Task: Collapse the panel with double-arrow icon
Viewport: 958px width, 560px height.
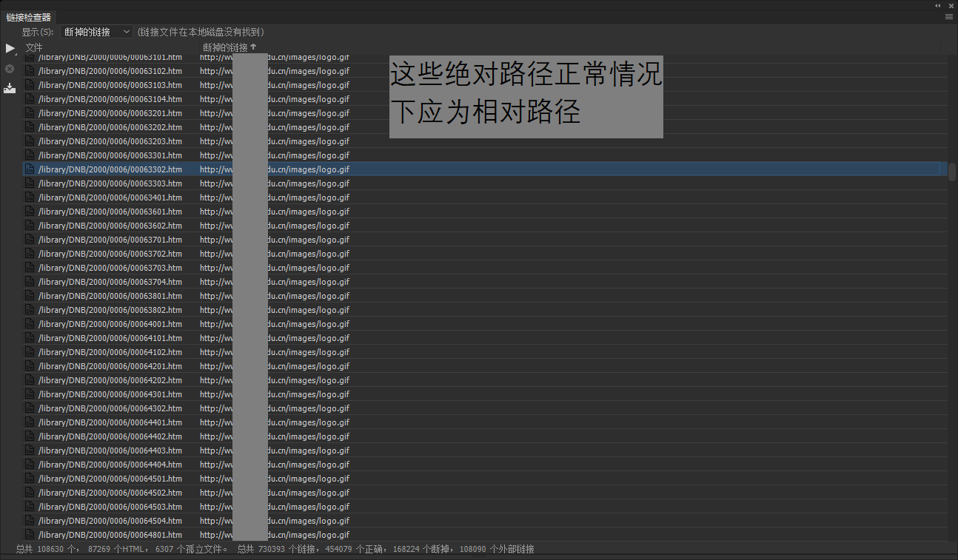Action: [x=938, y=5]
